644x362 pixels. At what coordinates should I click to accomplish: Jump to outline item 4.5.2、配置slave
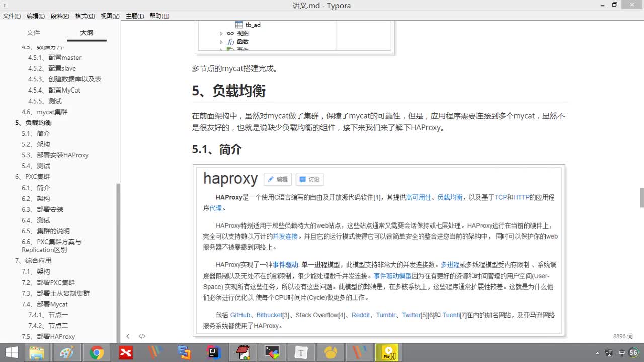pyautogui.click(x=52, y=68)
